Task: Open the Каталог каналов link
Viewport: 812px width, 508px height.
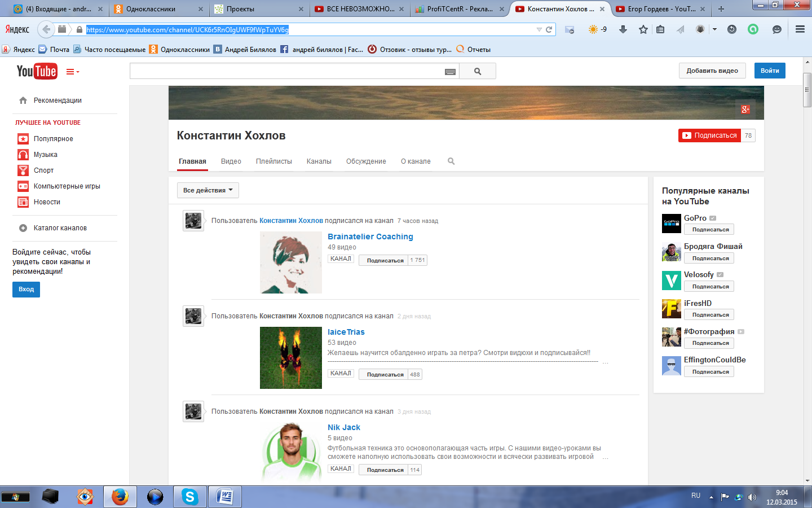Action: pos(60,228)
